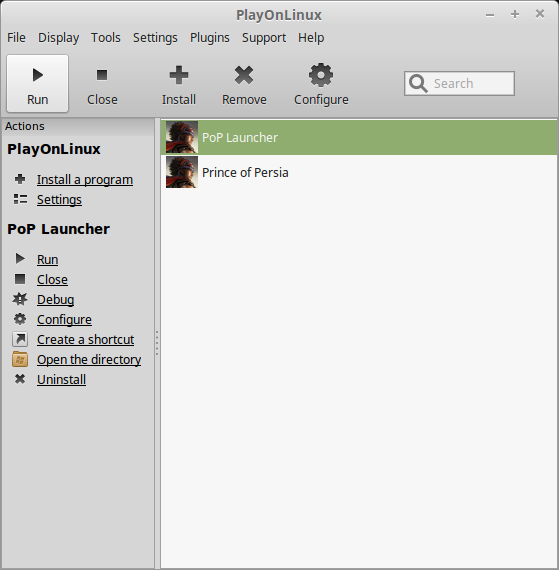Click the 'Install a program' link
Viewport: 559px width, 570px height.
[x=85, y=180]
